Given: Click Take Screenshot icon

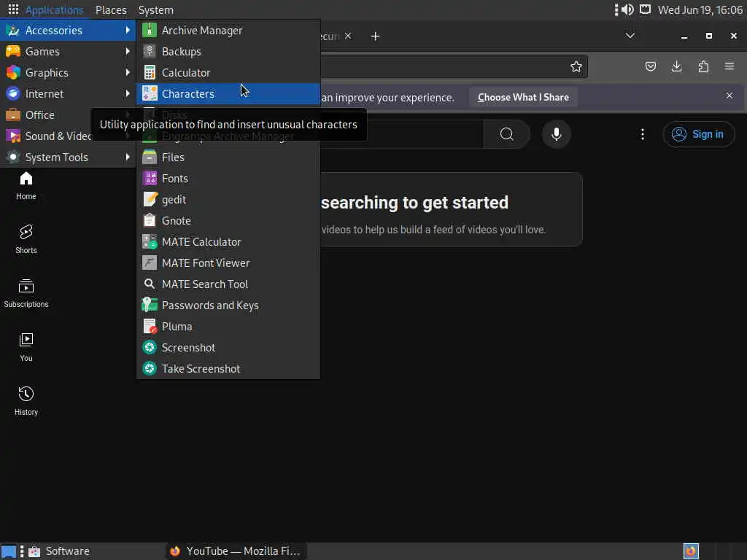Looking at the screenshot, I should pyautogui.click(x=150, y=368).
